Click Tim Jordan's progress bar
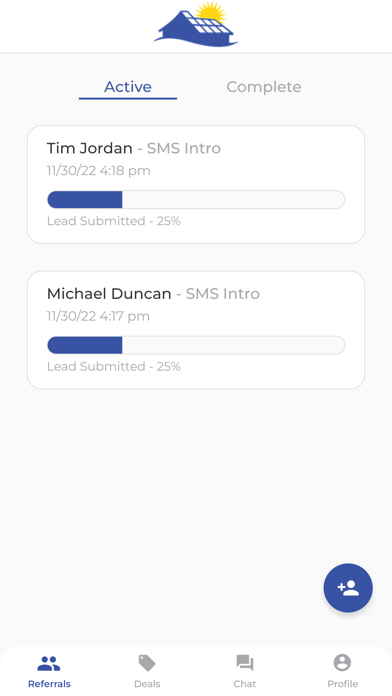The image size is (392, 696). click(x=196, y=199)
